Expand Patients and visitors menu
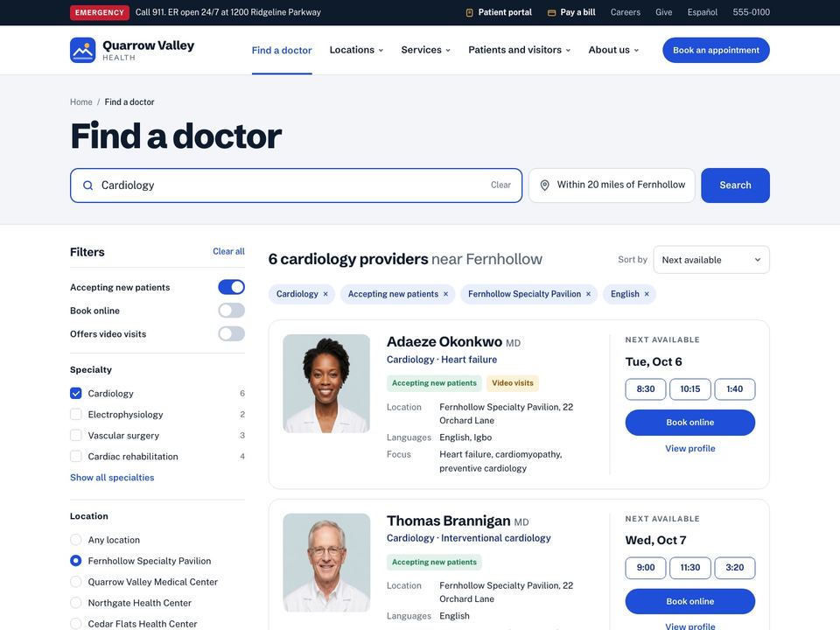This screenshot has width=840, height=630. [x=520, y=50]
